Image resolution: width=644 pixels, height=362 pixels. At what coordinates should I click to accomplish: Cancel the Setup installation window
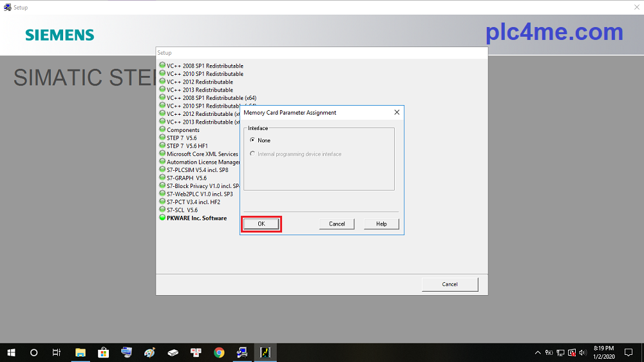tap(450, 284)
